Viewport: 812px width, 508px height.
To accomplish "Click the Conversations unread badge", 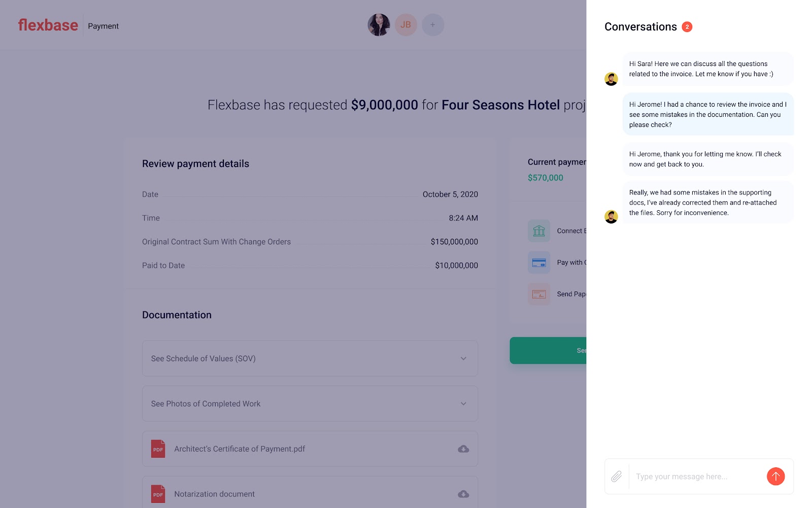I will point(687,27).
